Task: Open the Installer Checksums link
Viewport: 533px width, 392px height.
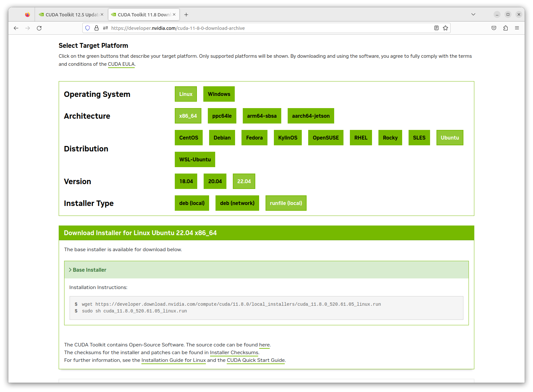Action: point(234,353)
